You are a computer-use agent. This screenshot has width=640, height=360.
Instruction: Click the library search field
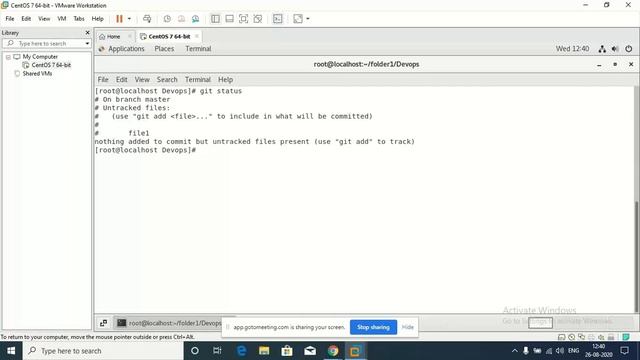tap(46, 43)
